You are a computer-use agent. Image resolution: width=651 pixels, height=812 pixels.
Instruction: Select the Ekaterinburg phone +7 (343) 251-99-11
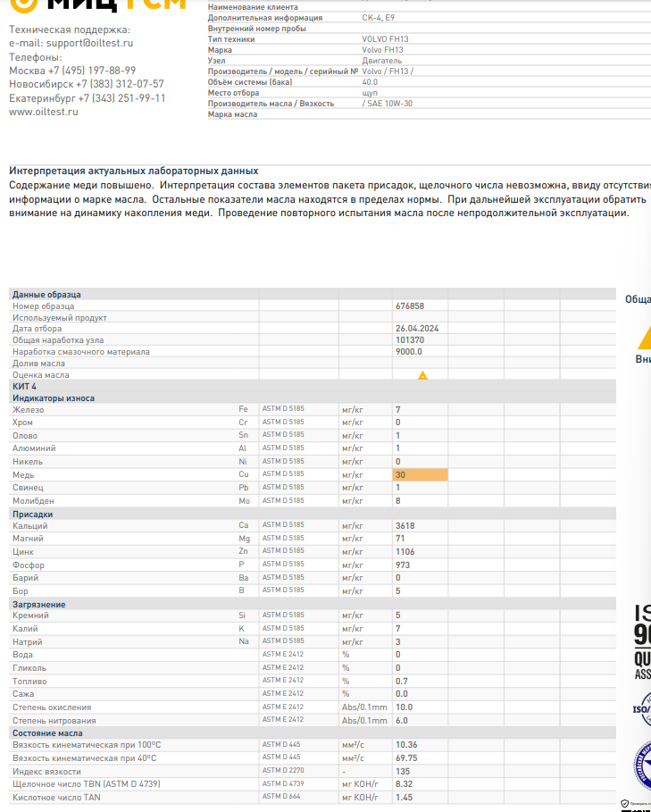pyautogui.click(x=121, y=98)
